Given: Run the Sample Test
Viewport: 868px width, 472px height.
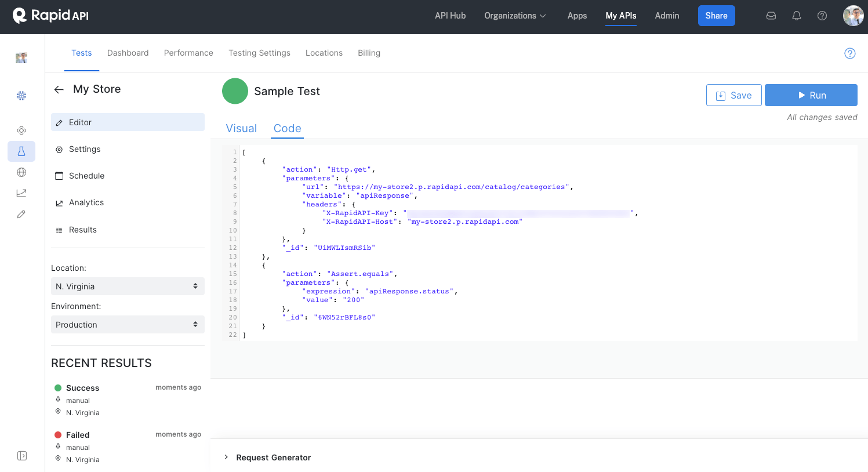Looking at the screenshot, I should tap(811, 95).
